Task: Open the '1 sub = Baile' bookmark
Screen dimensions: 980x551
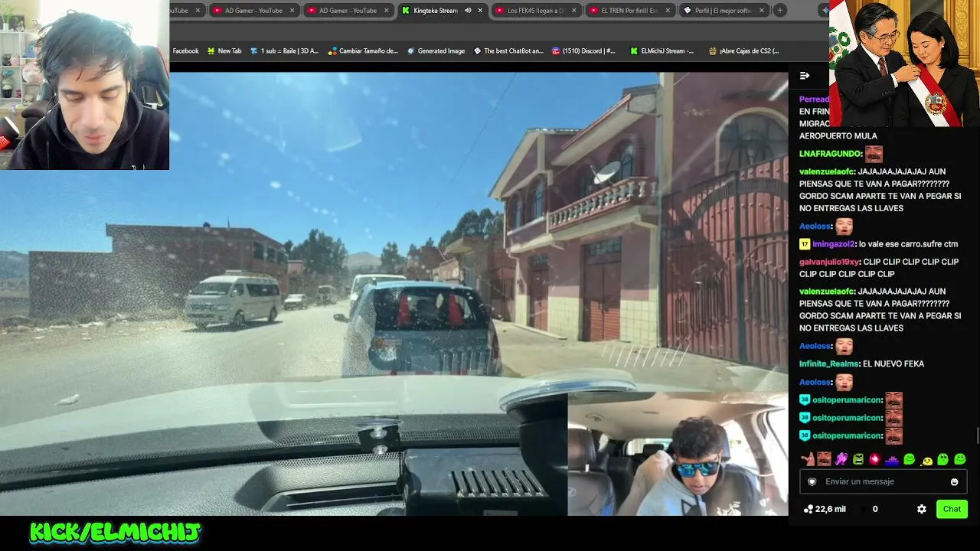Action: click(x=284, y=51)
